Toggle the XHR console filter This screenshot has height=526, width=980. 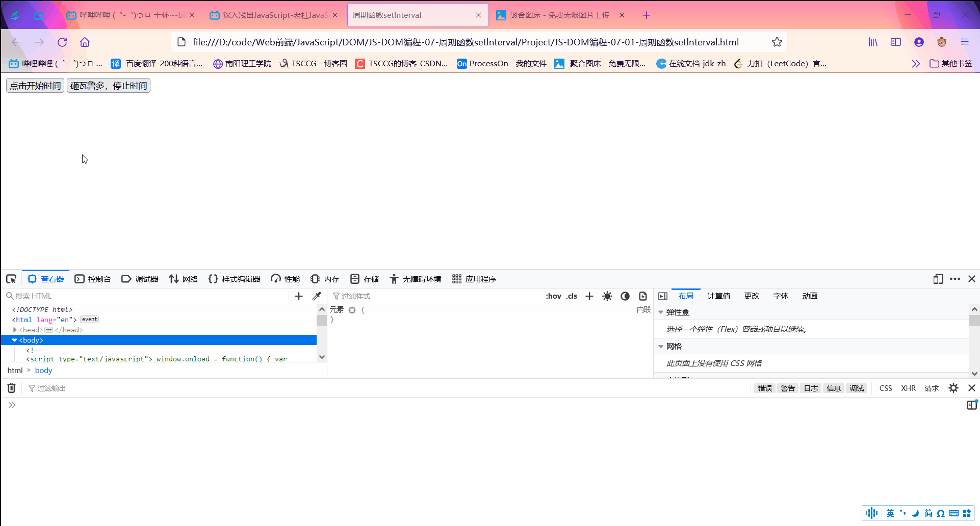coord(908,388)
